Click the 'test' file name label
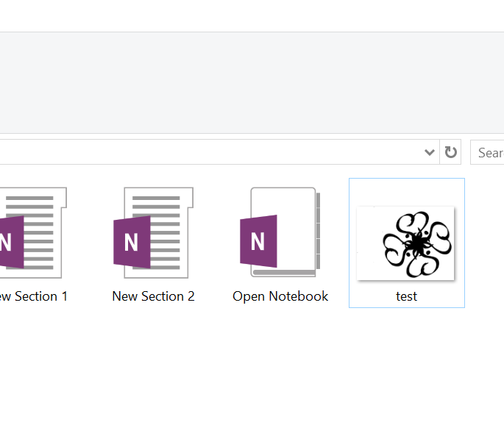 pyautogui.click(x=407, y=296)
